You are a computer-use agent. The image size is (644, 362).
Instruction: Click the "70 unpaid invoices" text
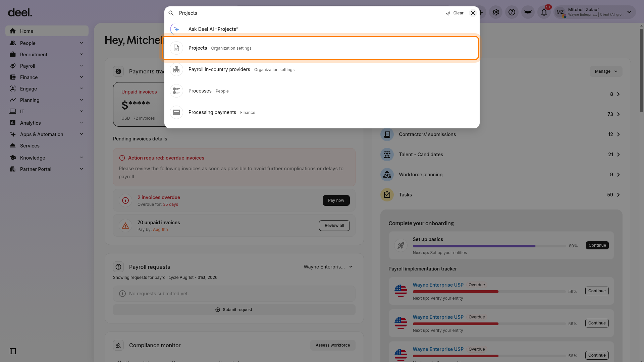[159, 223]
